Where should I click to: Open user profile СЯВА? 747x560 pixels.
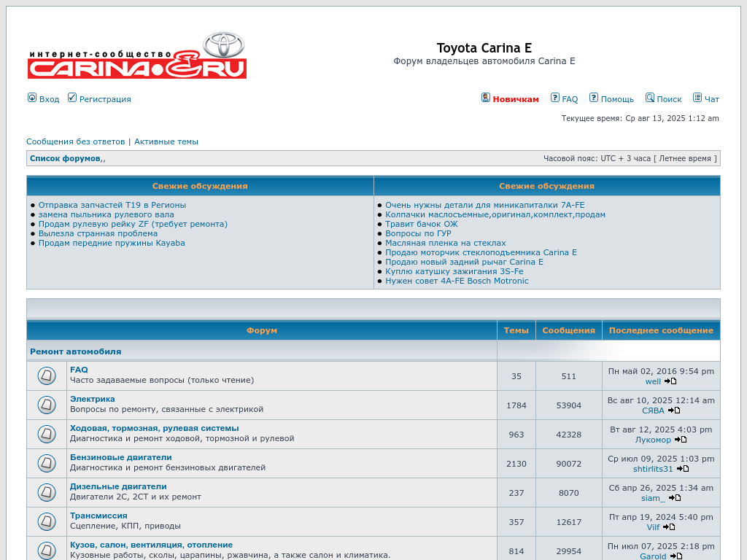(653, 411)
